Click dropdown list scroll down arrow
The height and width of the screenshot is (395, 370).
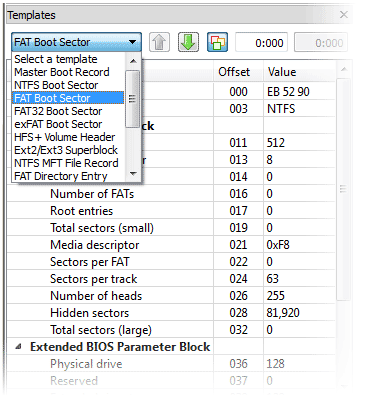tap(133, 174)
